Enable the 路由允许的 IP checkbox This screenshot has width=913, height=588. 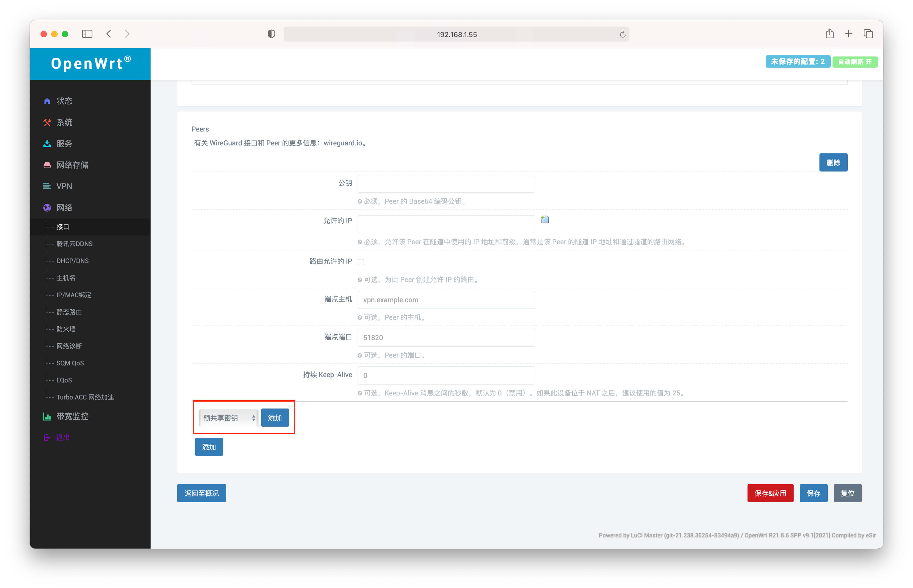click(361, 262)
